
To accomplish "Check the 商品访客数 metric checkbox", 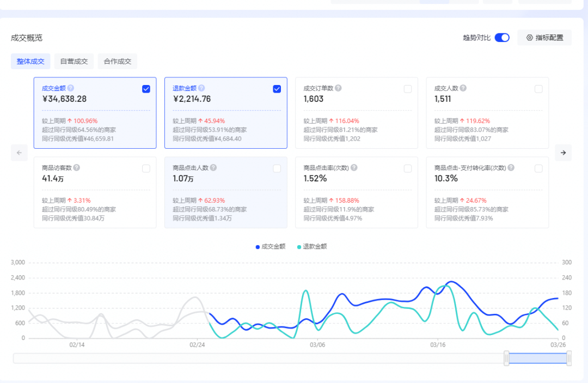I will coord(146,169).
